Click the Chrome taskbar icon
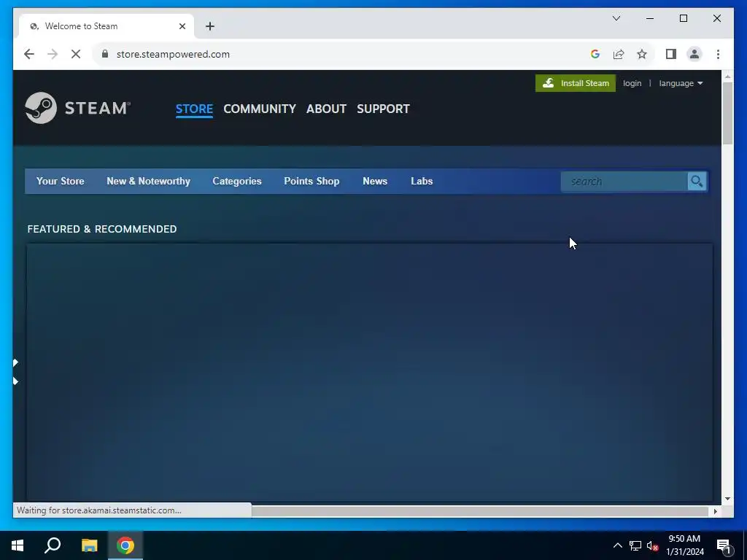The image size is (747, 560). [x=125, y=545]
